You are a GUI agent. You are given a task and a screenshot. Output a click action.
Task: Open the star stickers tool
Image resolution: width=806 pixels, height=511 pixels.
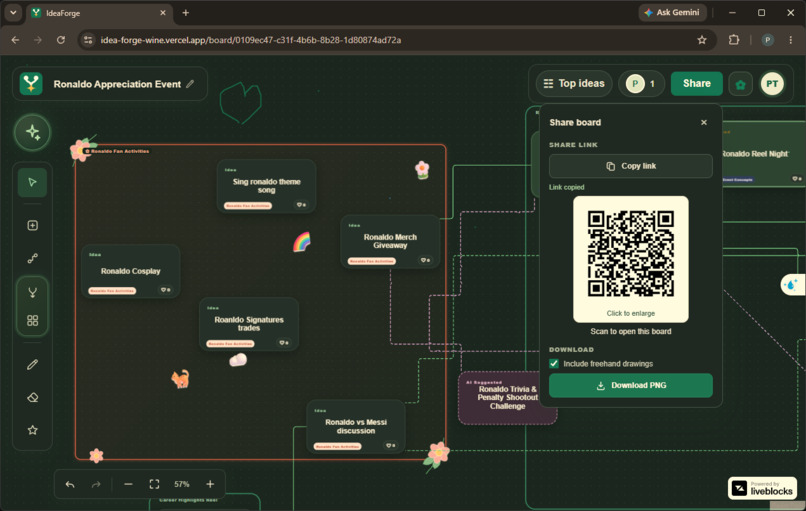(32, 430)
